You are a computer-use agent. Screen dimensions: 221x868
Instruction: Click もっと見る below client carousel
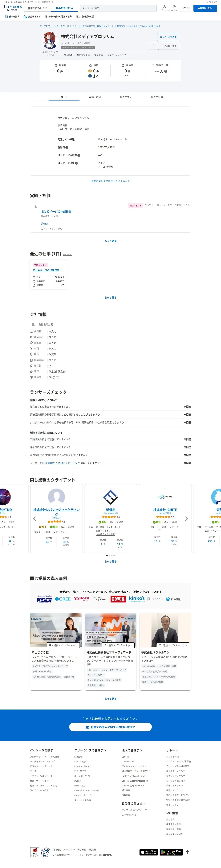point(110,562)
